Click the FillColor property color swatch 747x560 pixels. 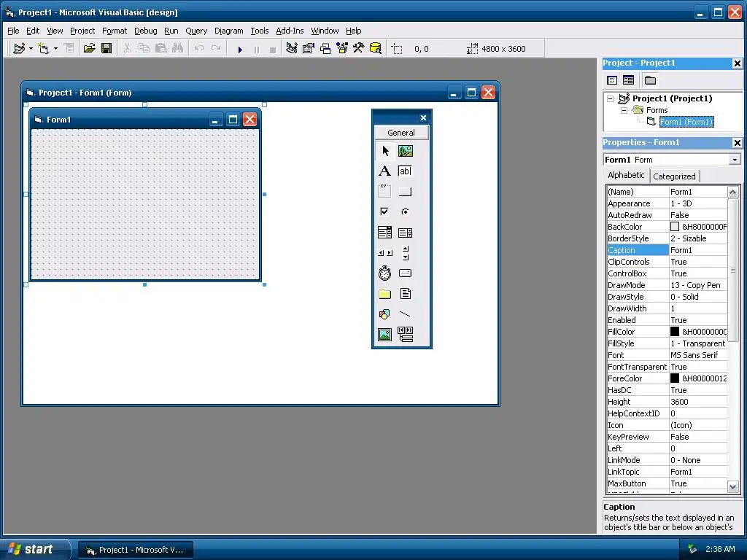click(x=675, y=332)
